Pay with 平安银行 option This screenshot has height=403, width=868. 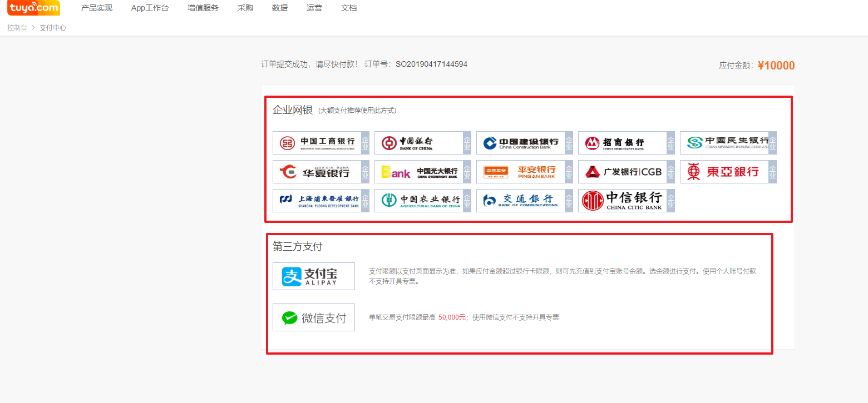[525, 172]
